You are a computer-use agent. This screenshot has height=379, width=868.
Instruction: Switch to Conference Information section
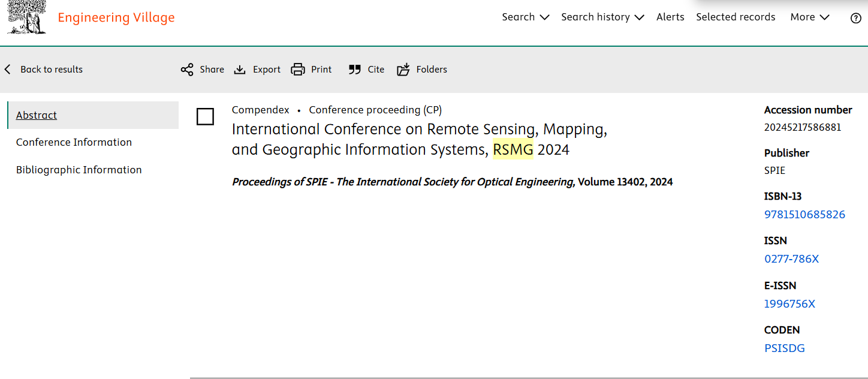[x=74, y=142]
